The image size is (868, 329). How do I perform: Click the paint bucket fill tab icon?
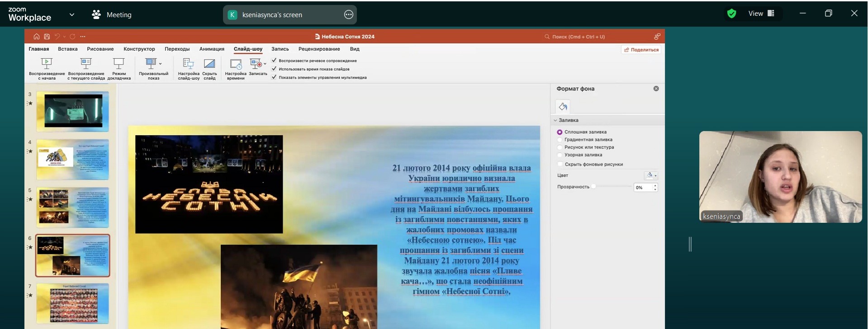click(563, 107)
